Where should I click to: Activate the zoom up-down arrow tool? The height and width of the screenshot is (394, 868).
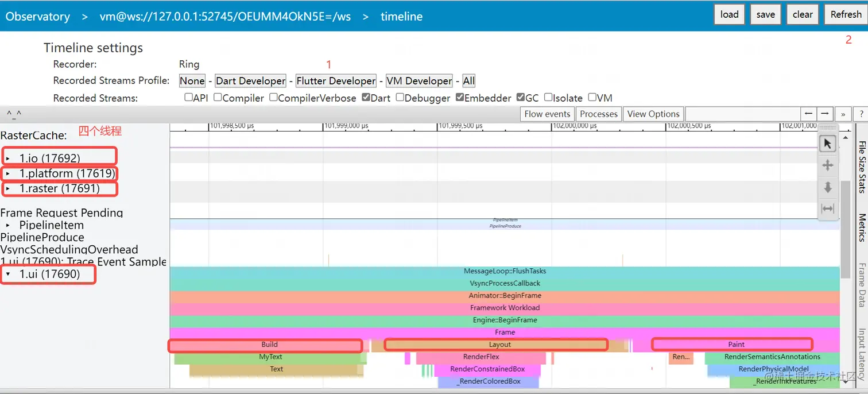827,187
